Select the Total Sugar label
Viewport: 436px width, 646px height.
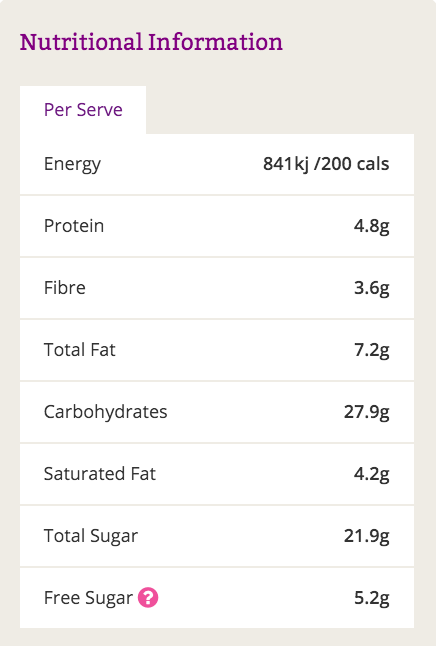[x=91, y=536]
